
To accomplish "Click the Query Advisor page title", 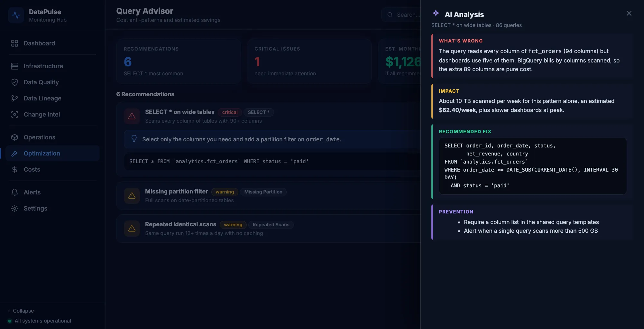I will 145,11.
